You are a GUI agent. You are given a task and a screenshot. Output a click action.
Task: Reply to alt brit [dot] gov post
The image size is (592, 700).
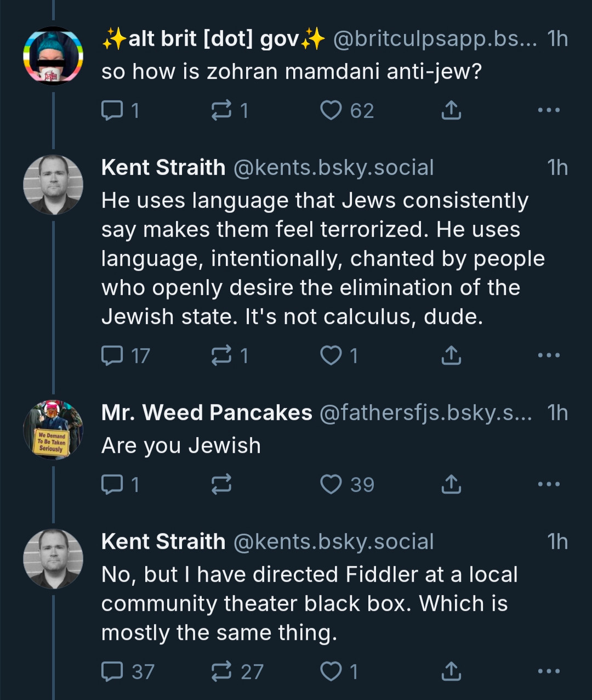(120, 111)
